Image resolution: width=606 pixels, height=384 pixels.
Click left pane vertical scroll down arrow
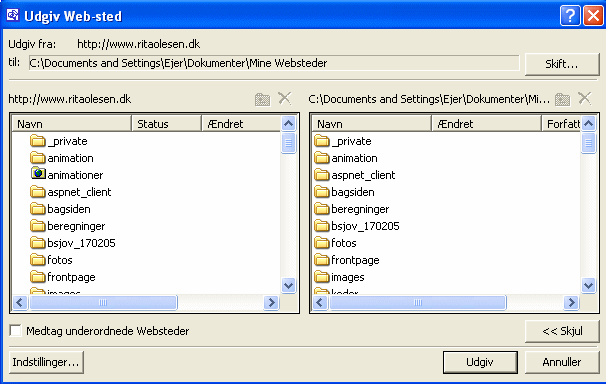(x=288, y=285)
